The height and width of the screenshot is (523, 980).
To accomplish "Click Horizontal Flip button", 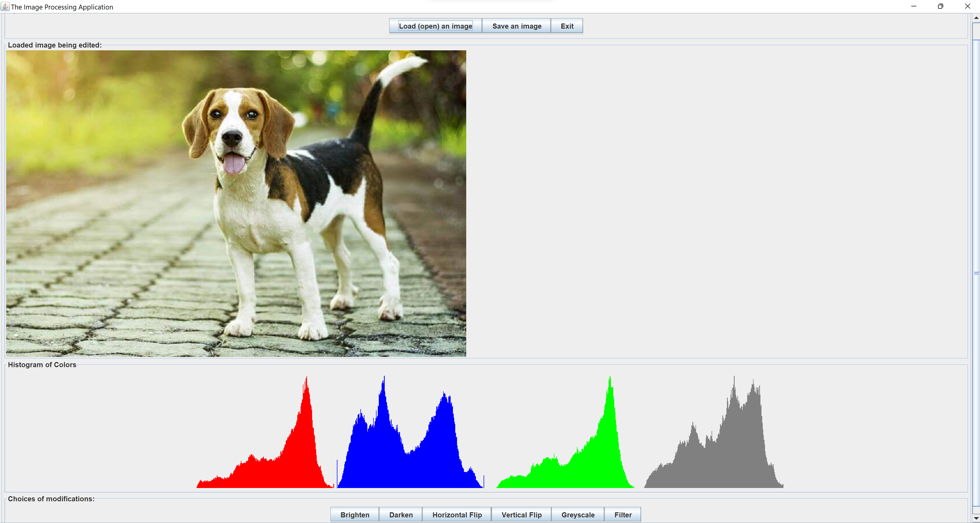I will (x=457, y=514).
